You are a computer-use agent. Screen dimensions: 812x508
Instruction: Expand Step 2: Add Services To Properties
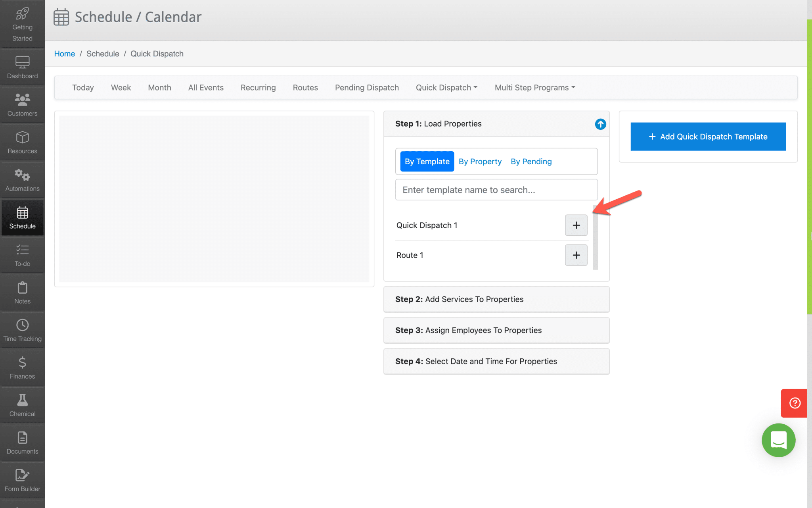tap(496, 299)
